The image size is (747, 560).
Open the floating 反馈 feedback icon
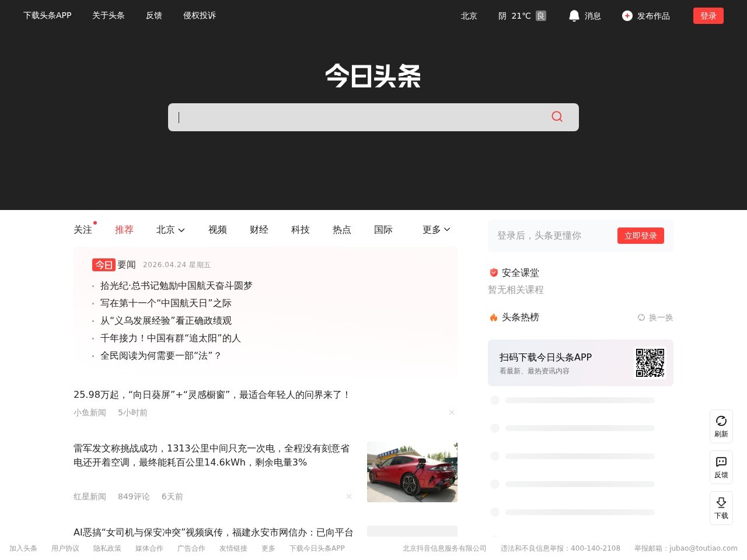(721, 463)
